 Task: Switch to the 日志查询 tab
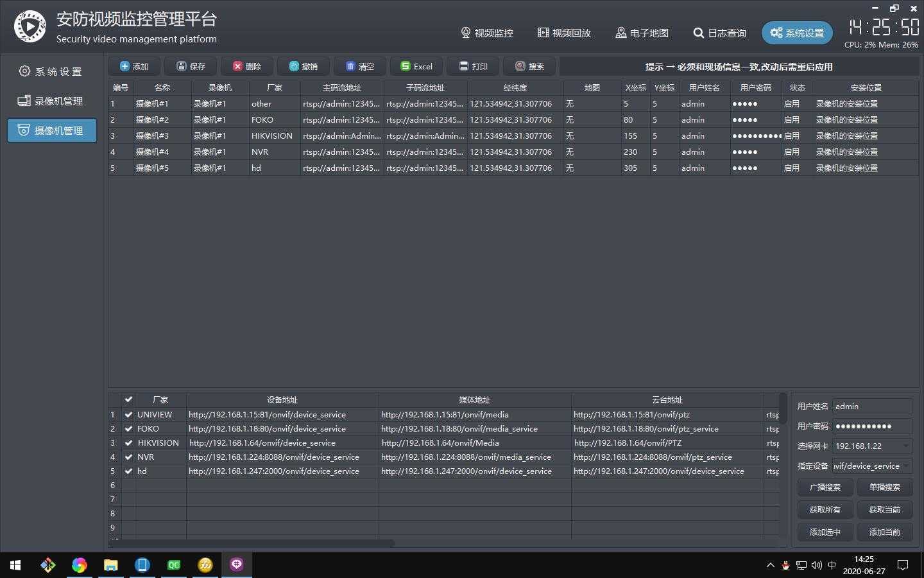(x=719, y=33)
